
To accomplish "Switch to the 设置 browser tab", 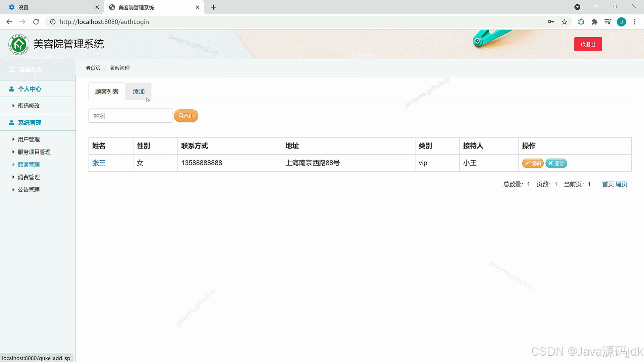I will tap(52, 7).
